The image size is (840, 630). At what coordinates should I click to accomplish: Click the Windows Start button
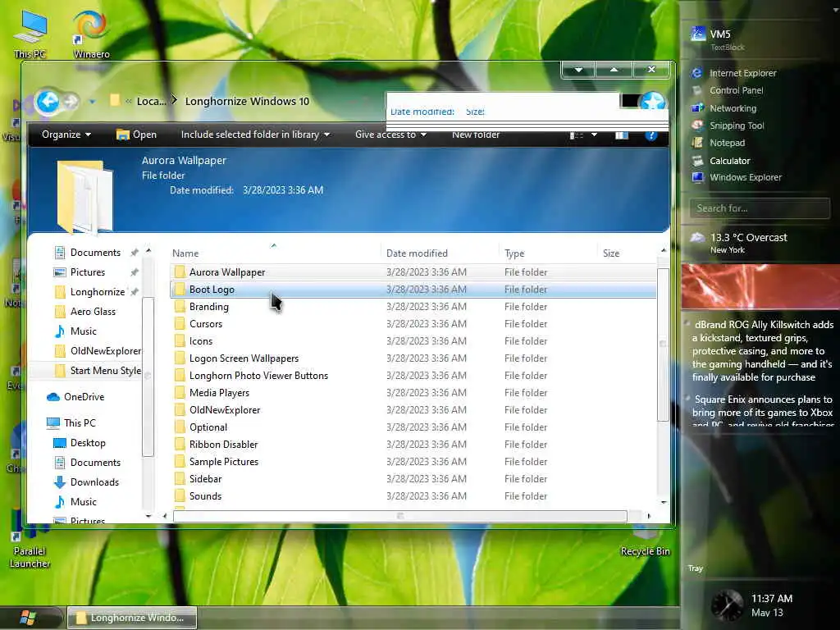(x=27, y=618)
